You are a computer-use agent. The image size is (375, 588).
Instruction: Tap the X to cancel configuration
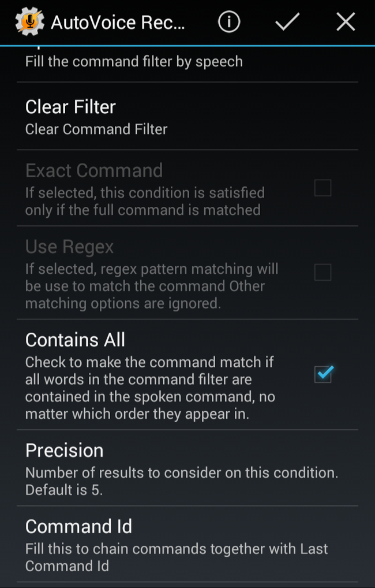click(345, 21)
